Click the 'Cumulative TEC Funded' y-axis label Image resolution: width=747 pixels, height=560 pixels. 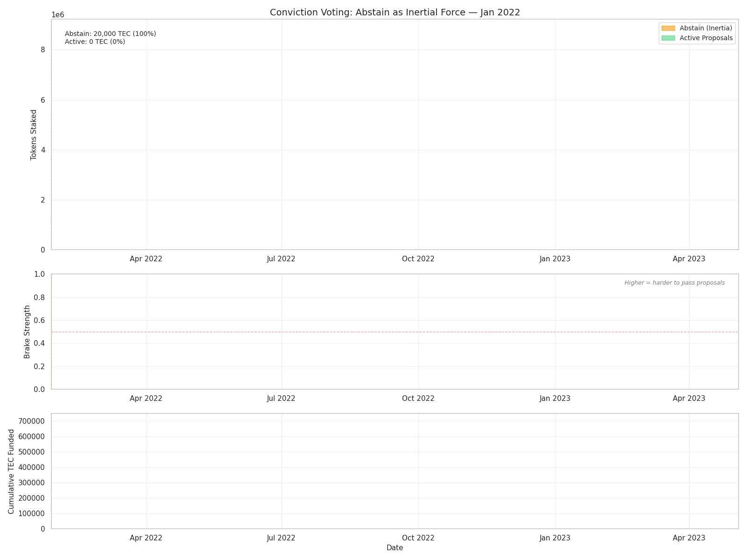tap(11, 471)
